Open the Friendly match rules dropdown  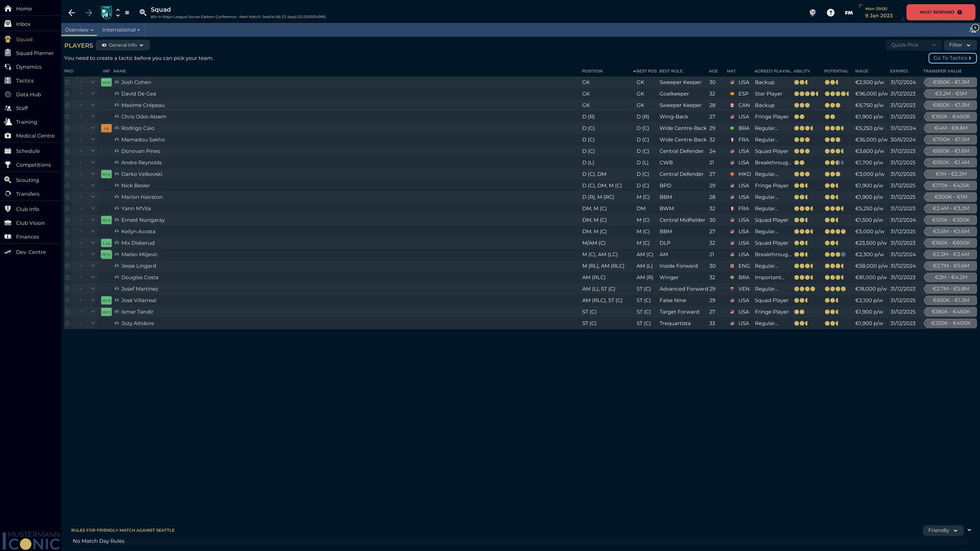[x=942, y=530]
